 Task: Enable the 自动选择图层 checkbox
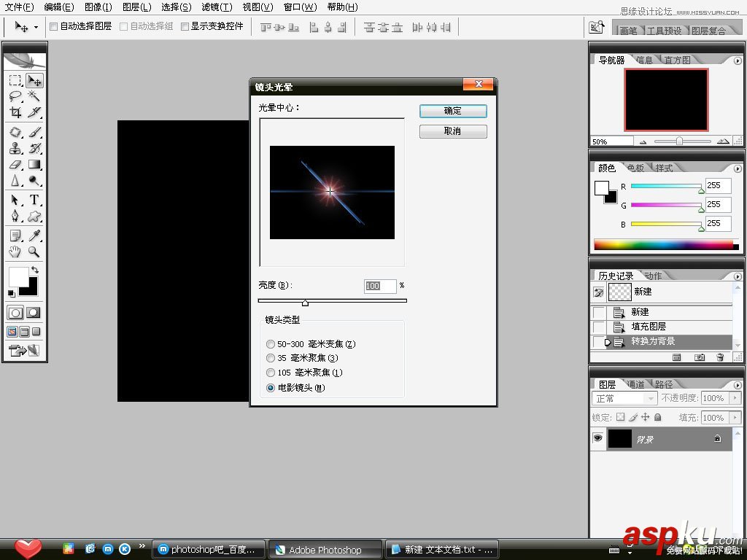(54, 27)
